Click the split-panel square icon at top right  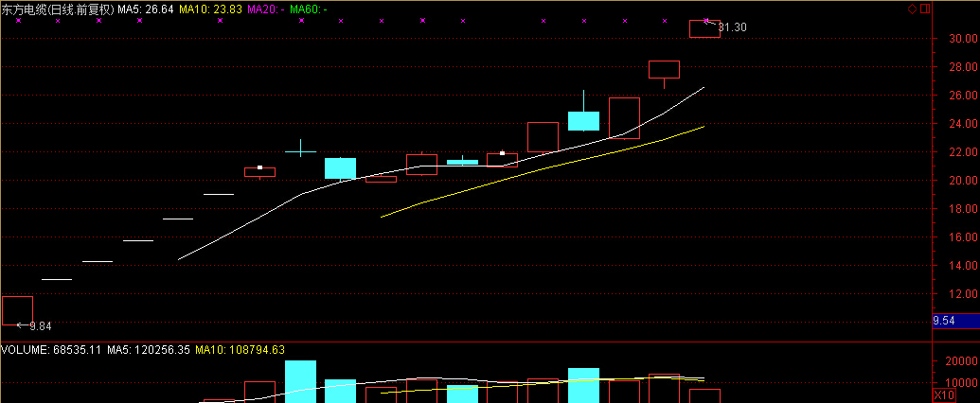924,9
